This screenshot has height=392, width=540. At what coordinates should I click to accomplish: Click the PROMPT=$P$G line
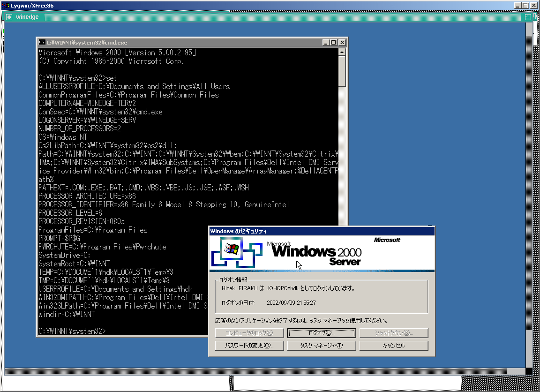[59, 238]
